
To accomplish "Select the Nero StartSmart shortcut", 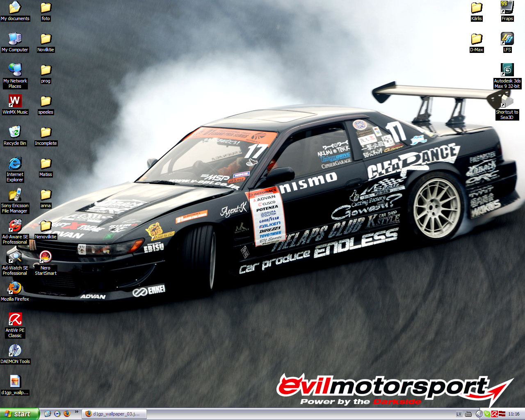I will click(x=46, y=263).
